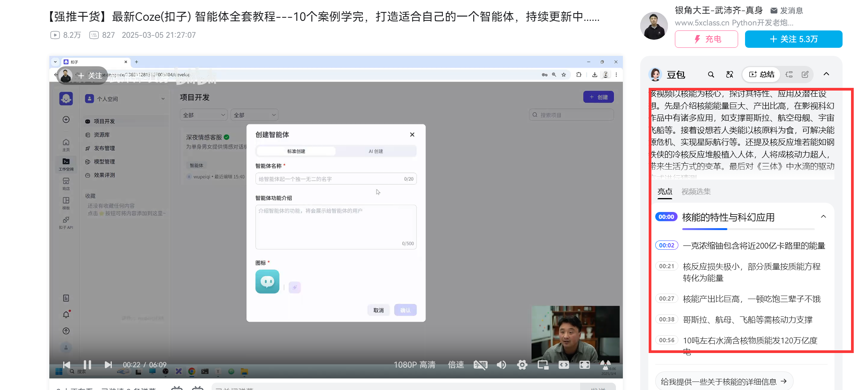Open the 倍速 playback speed menu

point(456,365)
